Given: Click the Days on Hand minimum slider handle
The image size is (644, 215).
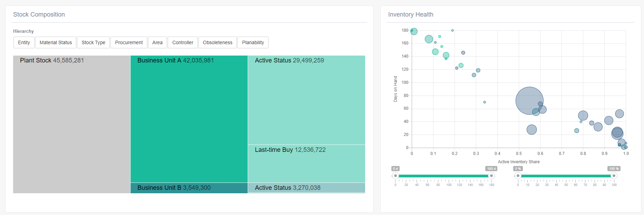Looking at the screenshot, I should click(x=396, y=176).
